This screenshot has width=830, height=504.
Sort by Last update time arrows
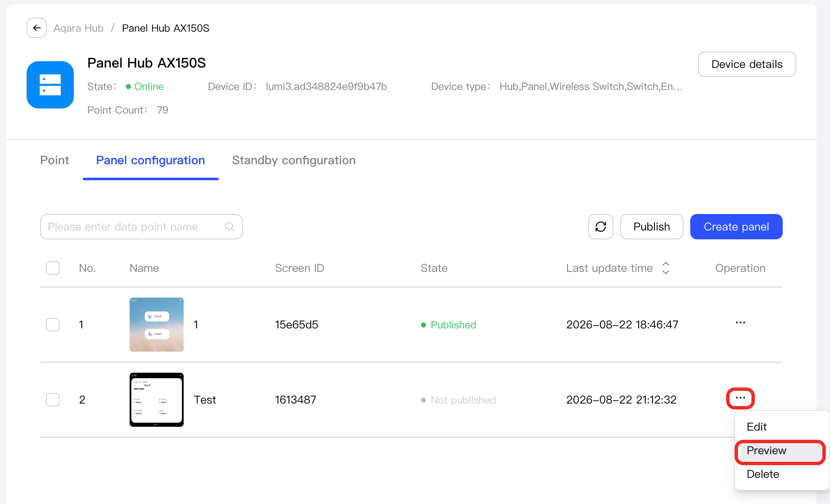666,268
